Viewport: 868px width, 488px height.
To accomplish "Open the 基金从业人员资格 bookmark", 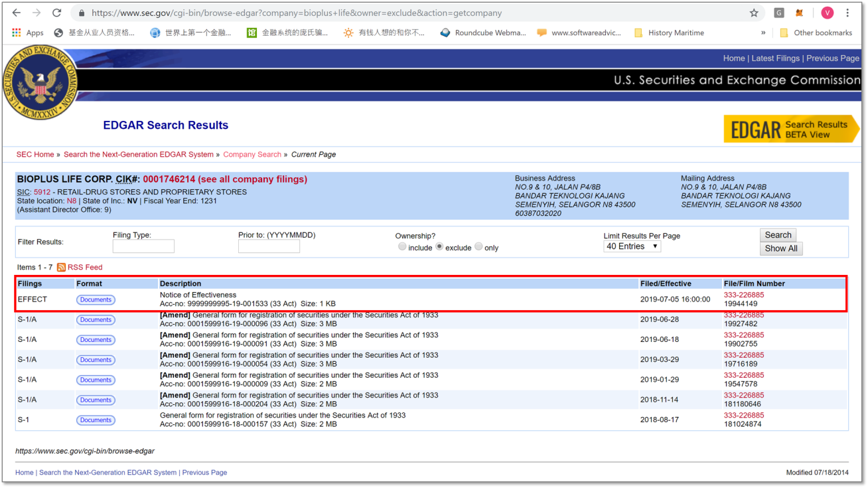I will pos(94,33).
